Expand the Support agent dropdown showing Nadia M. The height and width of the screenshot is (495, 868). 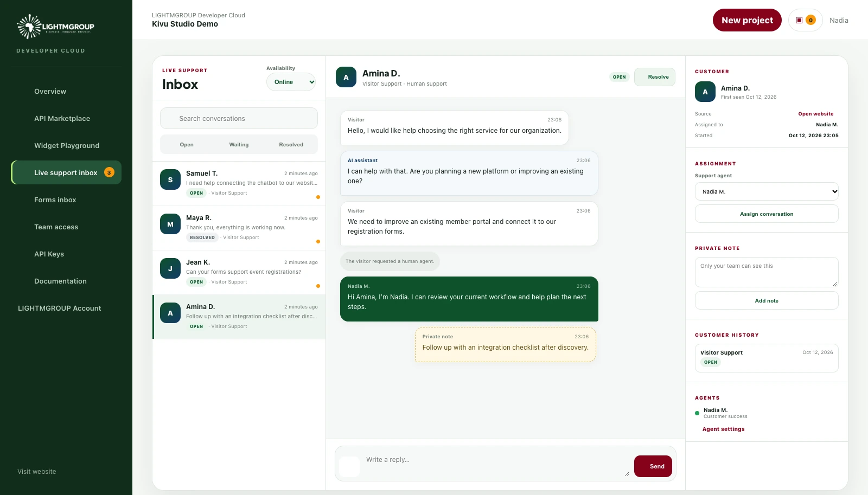[767, 191]
